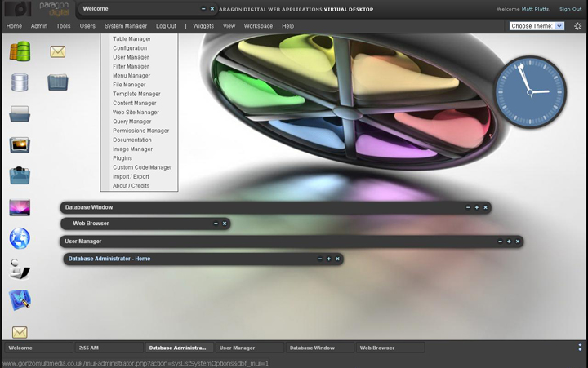Open the Admin menu

[x=39, y=26]
